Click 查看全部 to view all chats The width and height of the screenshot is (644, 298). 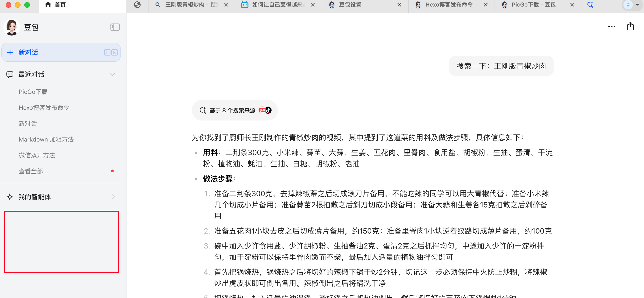33,171
